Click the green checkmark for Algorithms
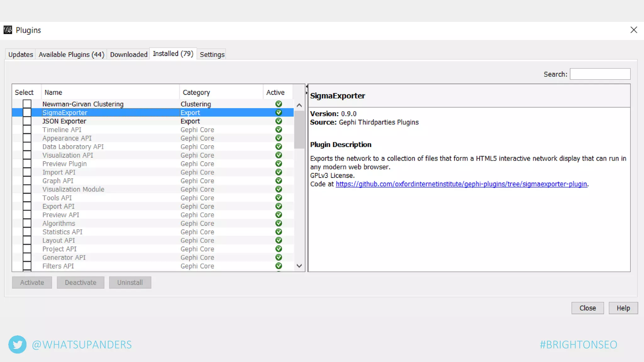This screenshot has width=644, height=362. pyautogui.click(x=279, y=223)
